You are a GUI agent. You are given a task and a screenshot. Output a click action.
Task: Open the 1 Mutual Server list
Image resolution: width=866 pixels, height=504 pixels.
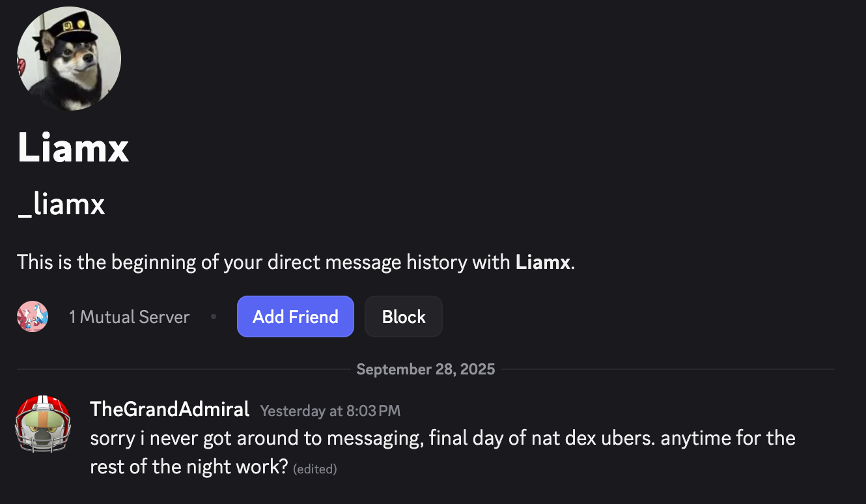pos(129,317)
